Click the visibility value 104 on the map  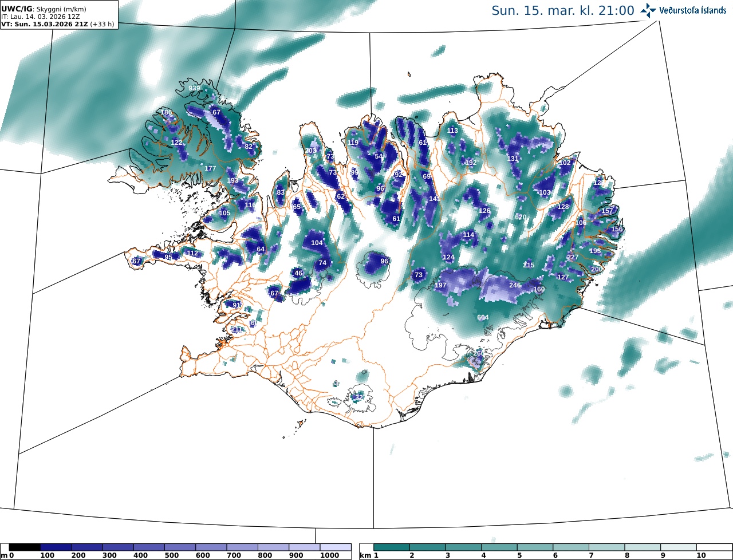(317, 243)
